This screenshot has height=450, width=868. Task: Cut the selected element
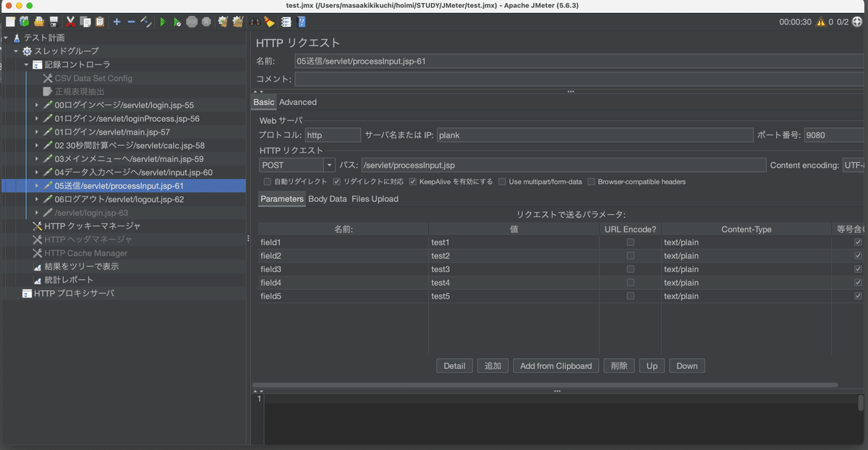click(70, 22)
